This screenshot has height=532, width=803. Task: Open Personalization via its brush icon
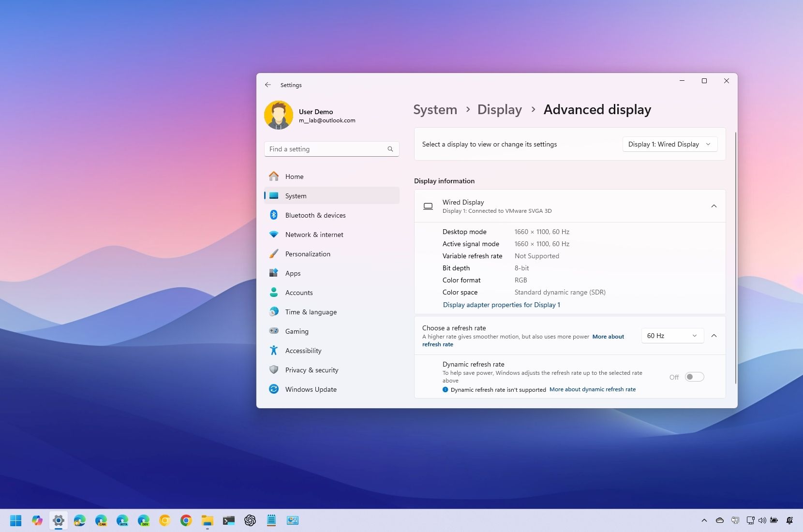[274, 253]
